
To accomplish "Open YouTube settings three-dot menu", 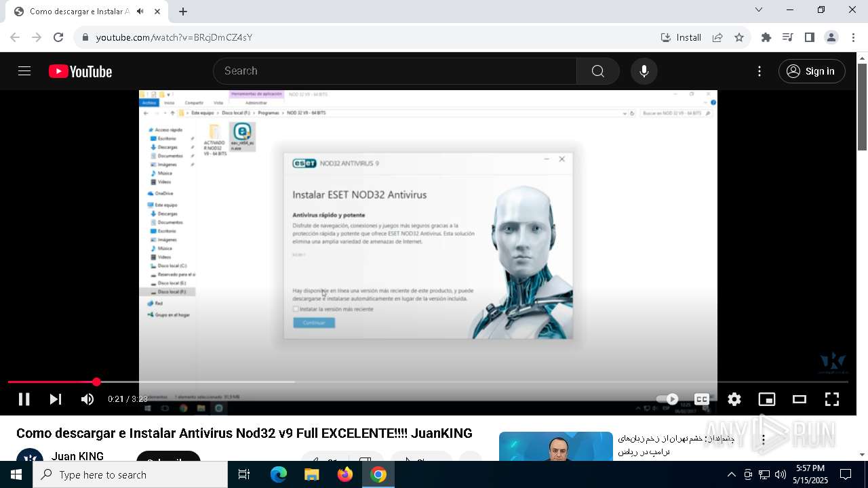I will [x=759, y=71].
